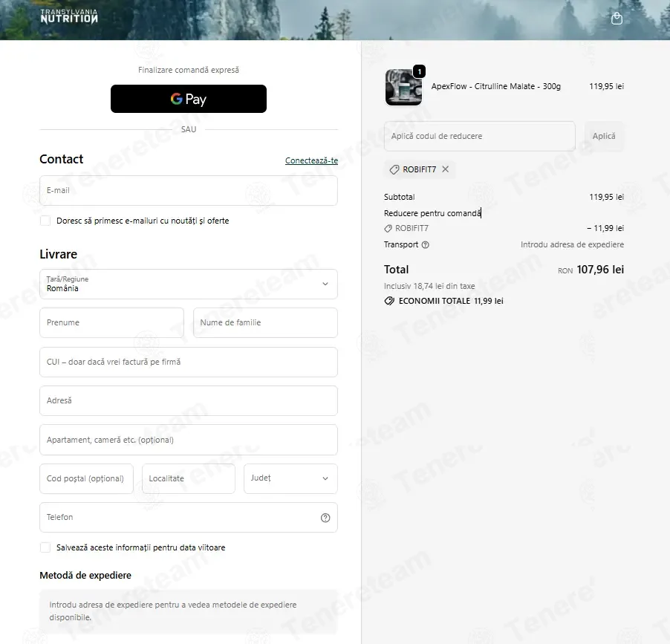Click the Economii Totale tag icon
The height and width of the screenshot is (644, 670).
point(389,301)
